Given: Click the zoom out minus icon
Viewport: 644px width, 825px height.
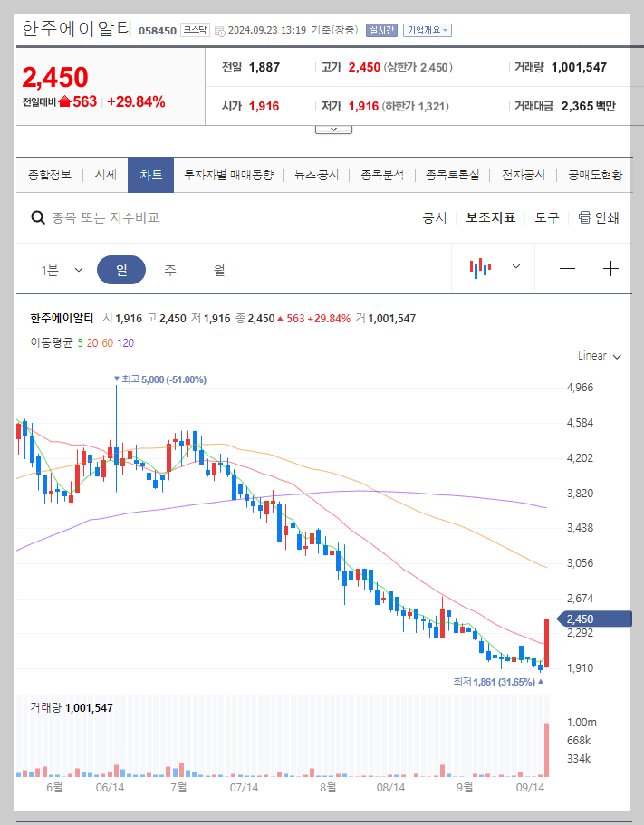Looking at the screenshot, I should coord(569,270).
